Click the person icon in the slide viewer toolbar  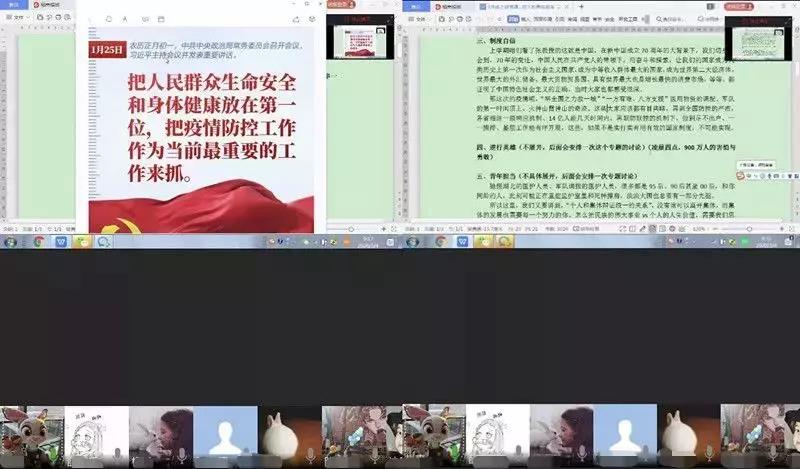point(124,19)
